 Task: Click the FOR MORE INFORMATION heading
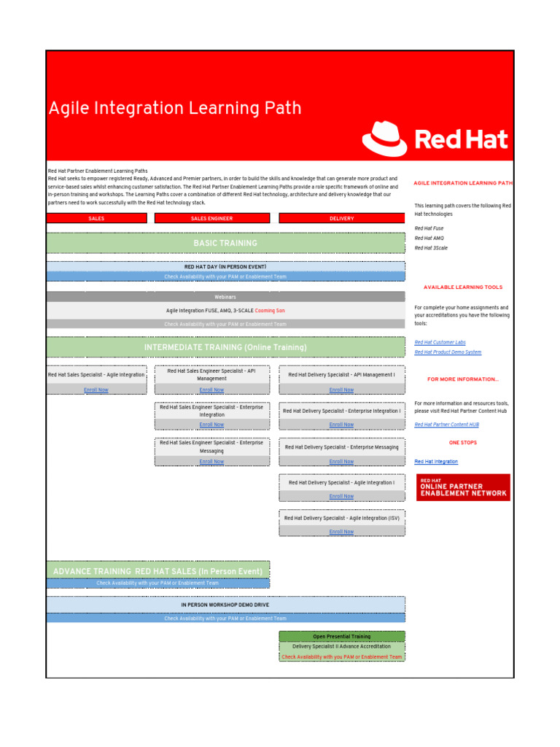(x=463, y=379)
